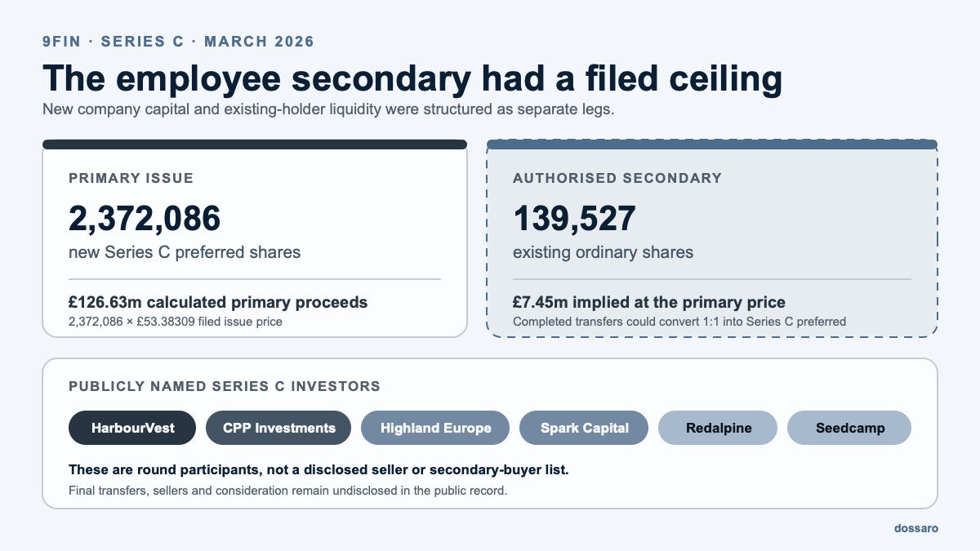
Task: Select the Spark Capital pill
Action: click(x=584, y=428)
